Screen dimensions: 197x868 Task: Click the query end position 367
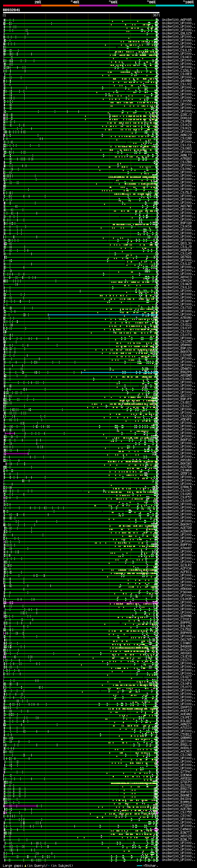pos(155,15)
